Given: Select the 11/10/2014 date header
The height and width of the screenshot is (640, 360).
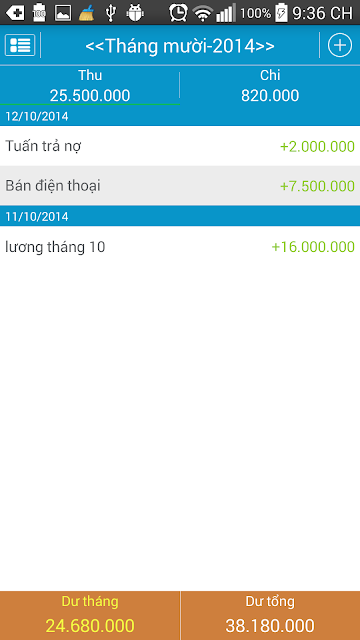Looking at the screenshot, I should click(180, 216).
